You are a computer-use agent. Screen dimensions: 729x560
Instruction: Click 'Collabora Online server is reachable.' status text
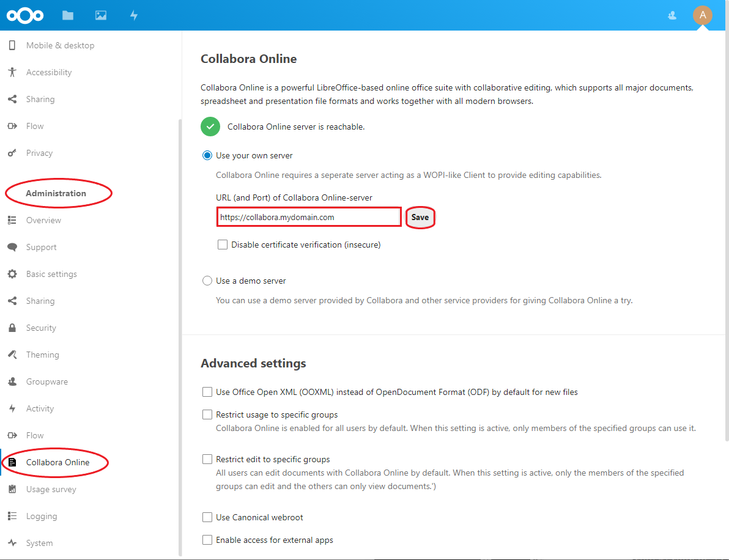tap(296, 127)
